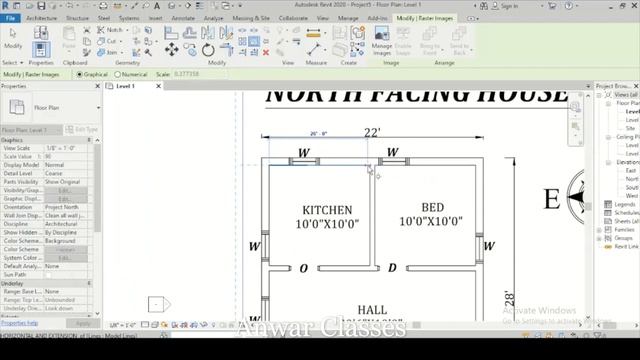640x360 pixels.
Task: Click the Text 'A' icon in quick access toolbar
Action: click(x=157, y=6)
